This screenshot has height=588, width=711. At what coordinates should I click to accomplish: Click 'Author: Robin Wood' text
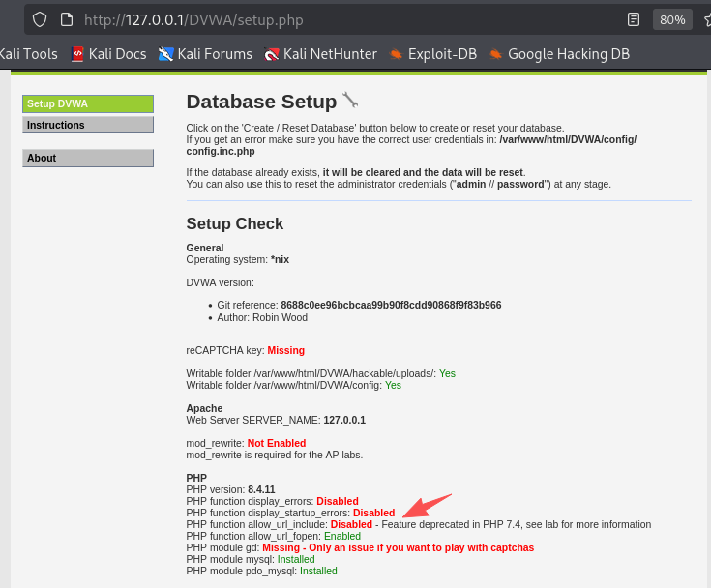[262, 318]
